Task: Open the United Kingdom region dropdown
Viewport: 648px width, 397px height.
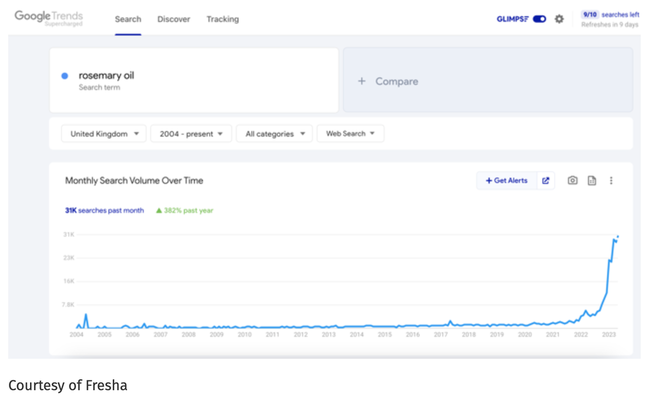Action: [104, 134]
